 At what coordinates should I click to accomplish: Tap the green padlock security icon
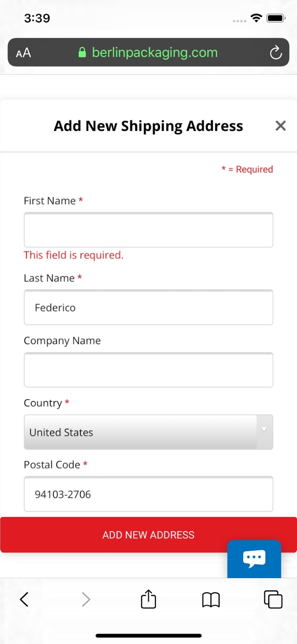click(x=82, y=53)
